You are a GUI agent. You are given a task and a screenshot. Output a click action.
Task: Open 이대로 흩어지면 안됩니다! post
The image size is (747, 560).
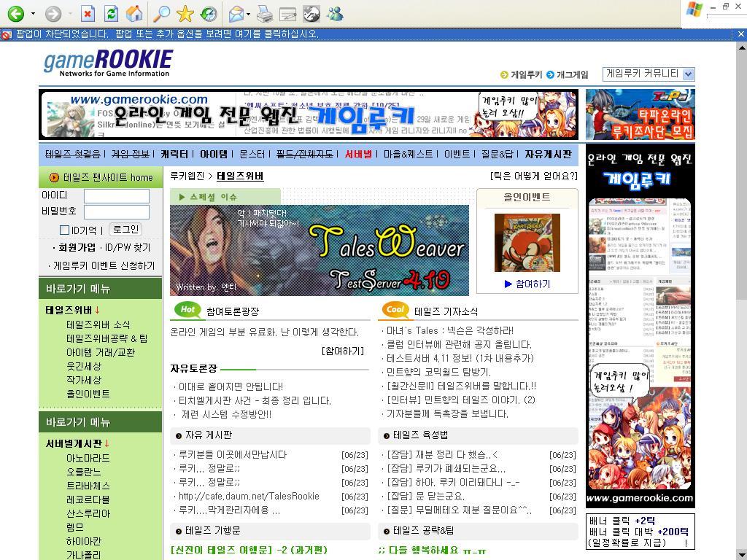coord(231,386)
